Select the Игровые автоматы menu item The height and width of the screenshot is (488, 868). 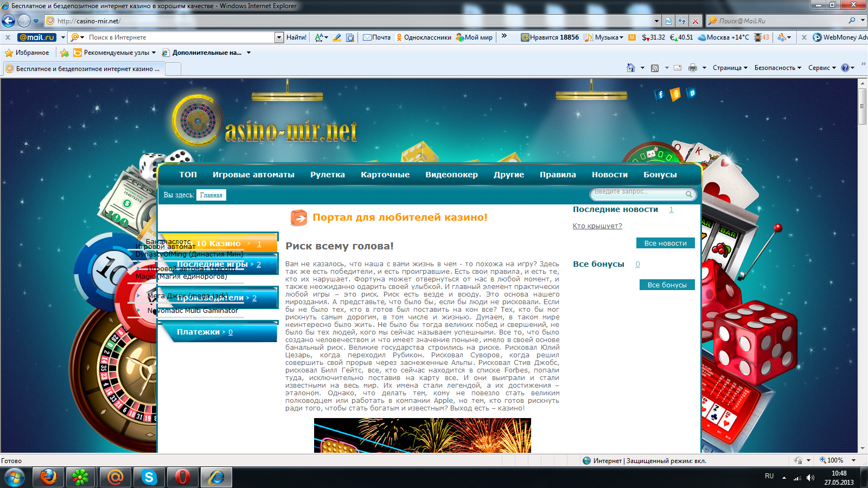coord(253,175)
